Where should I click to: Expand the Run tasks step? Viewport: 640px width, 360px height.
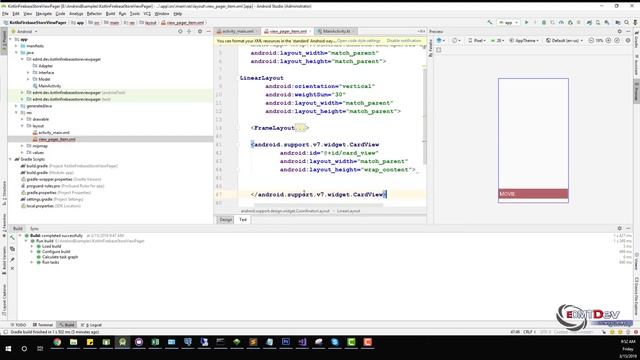click(32, 262)
